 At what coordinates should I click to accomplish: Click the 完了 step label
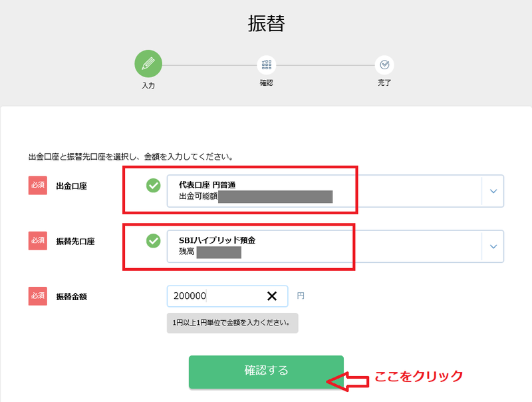[384, 83]
